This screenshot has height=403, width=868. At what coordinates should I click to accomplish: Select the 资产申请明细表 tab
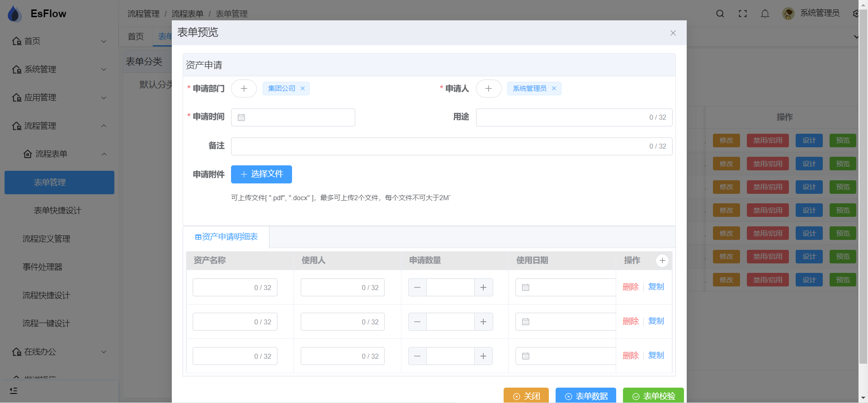226,237
